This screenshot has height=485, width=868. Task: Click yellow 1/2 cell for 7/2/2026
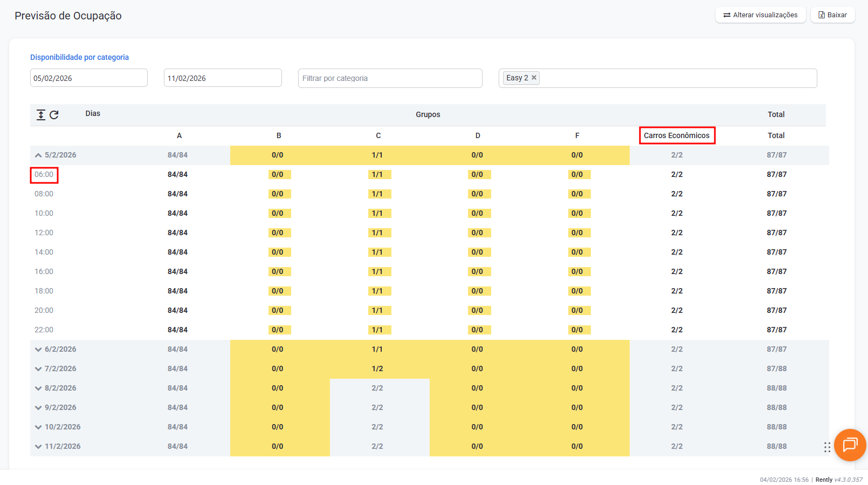coord(377,369)
